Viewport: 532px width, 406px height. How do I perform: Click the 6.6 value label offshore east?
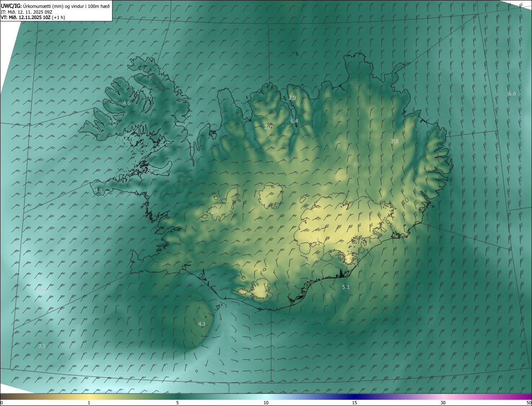(x=512, y=93)
